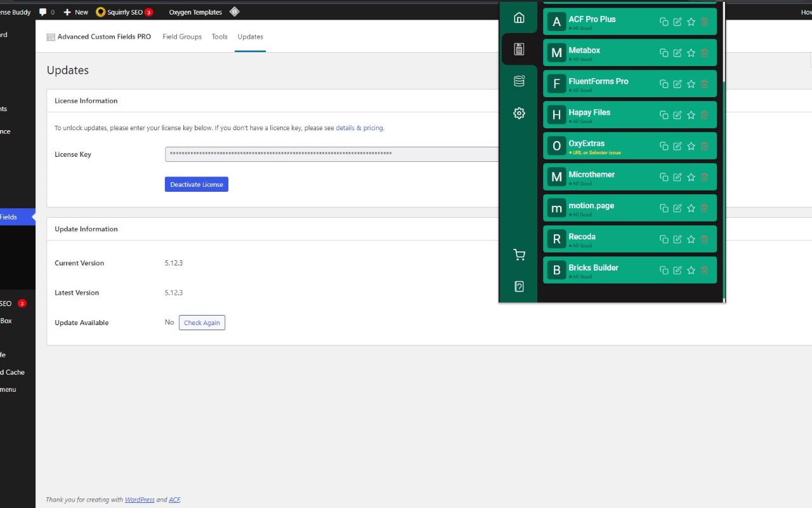812x508 pixels.
Task: Toggle favorite star for ACF Pro Plus
Action: [x=691, y=22]
